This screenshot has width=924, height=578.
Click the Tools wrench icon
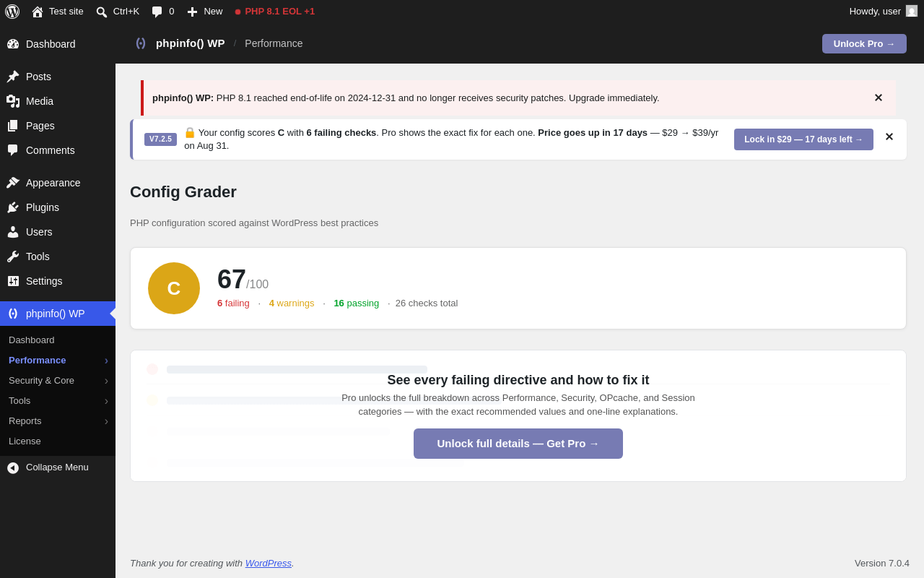[x=13, y=256]
